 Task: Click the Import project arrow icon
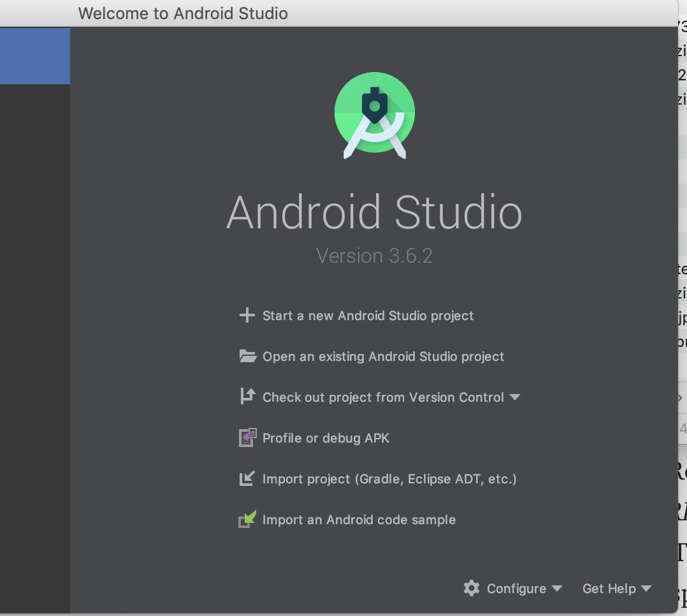click(247, 478)
